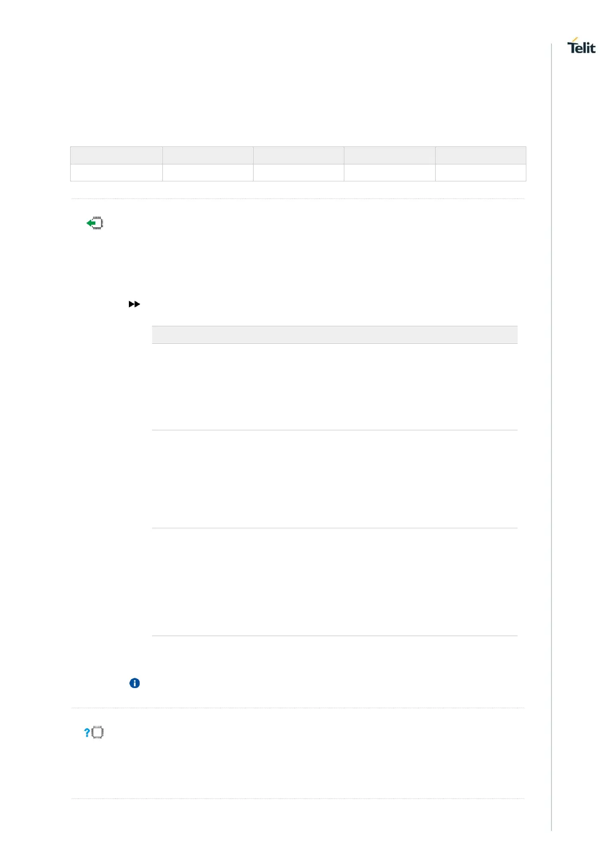The height and width of the screenshot is (868, 614).
Task: Select fourth gray header cell of top table
Action: pos(389,155)
